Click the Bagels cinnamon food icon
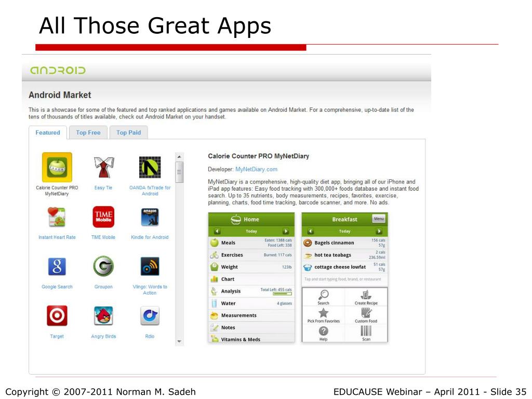Viewport: 532px width, 399px height. click(x=308, y=243)
